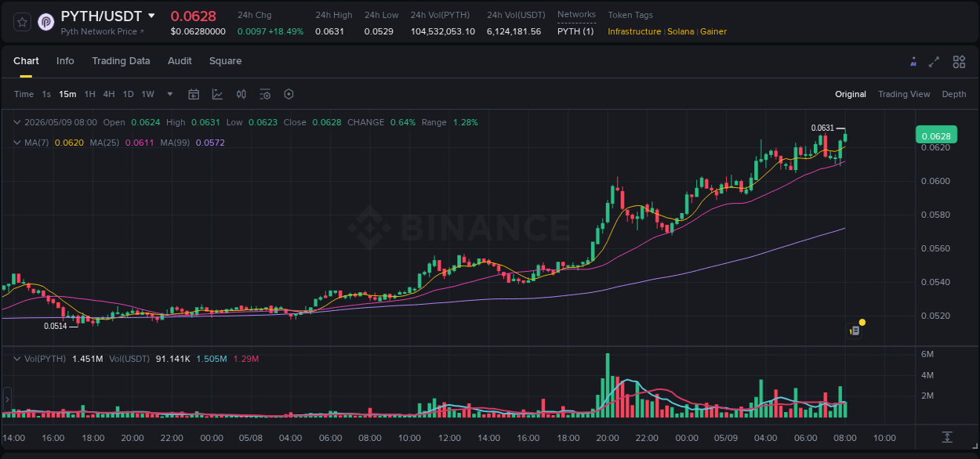
Task: Open the Audit tab
Action: 180,61
